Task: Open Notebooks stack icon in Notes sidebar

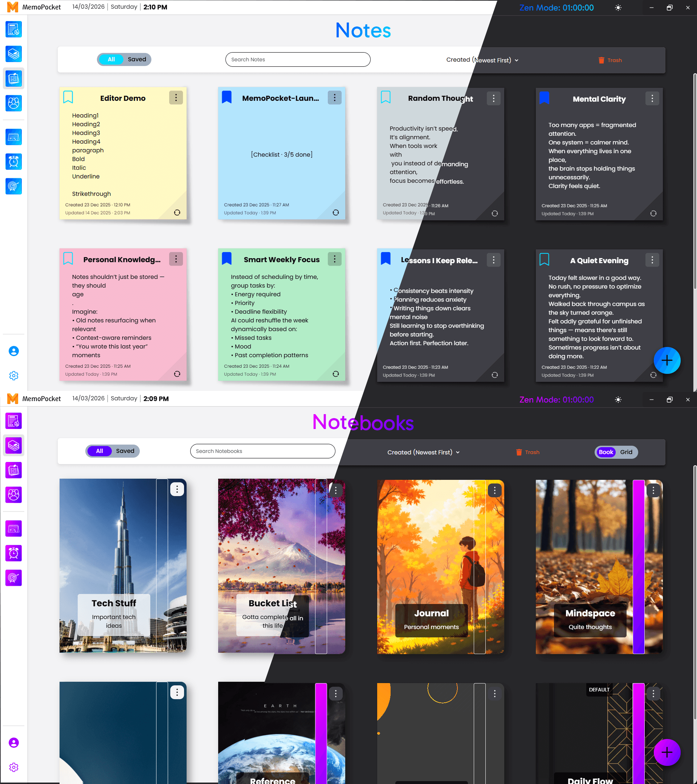Action: click(14, 54)
